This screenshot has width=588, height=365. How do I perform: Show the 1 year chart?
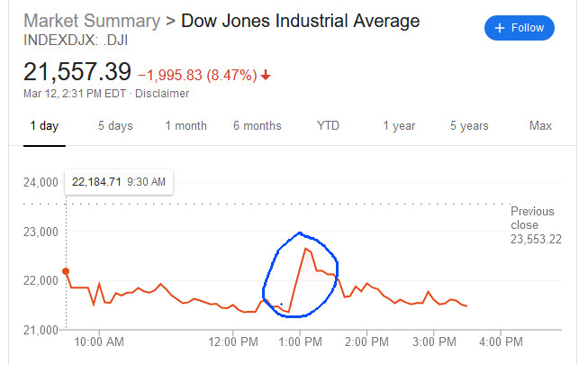click(x=399, y=126)
